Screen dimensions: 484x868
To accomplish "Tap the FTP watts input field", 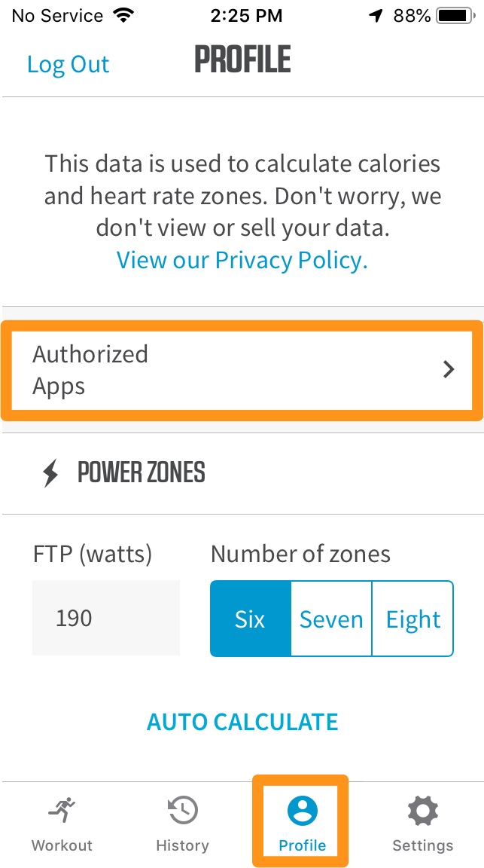I will 105,618.
